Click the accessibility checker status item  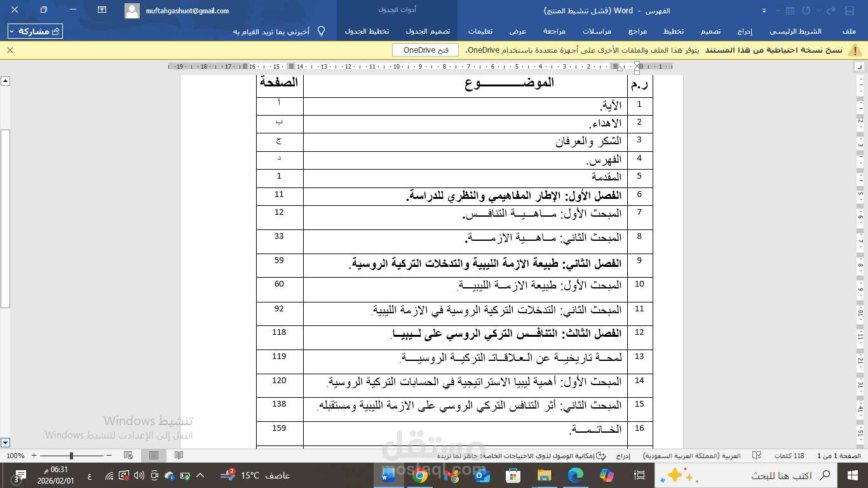click(x=522, y=456)
